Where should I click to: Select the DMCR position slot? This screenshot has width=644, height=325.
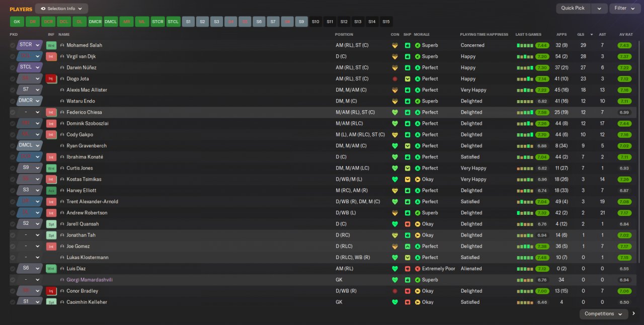(x=95, y=22)
